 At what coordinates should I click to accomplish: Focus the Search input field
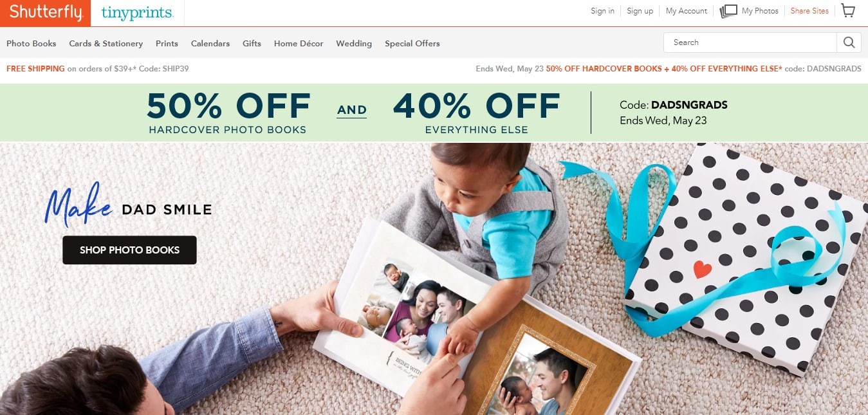[x=750, y=42]
